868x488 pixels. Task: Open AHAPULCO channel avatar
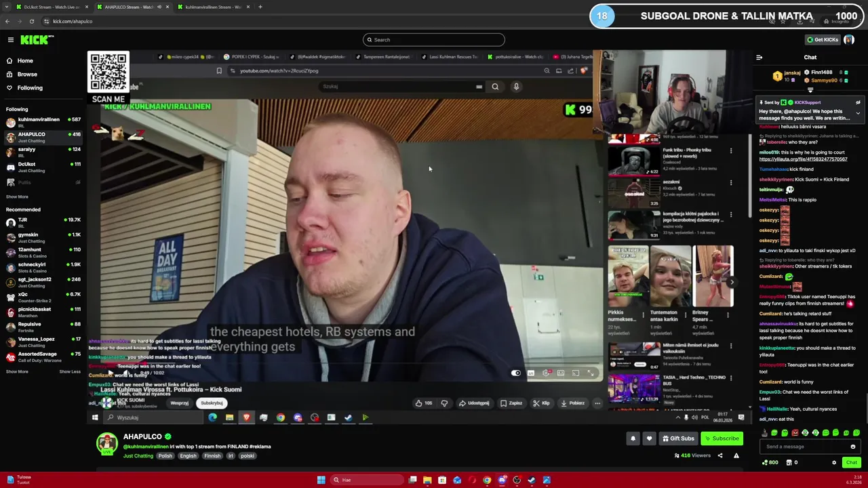(x=106, y=444)
